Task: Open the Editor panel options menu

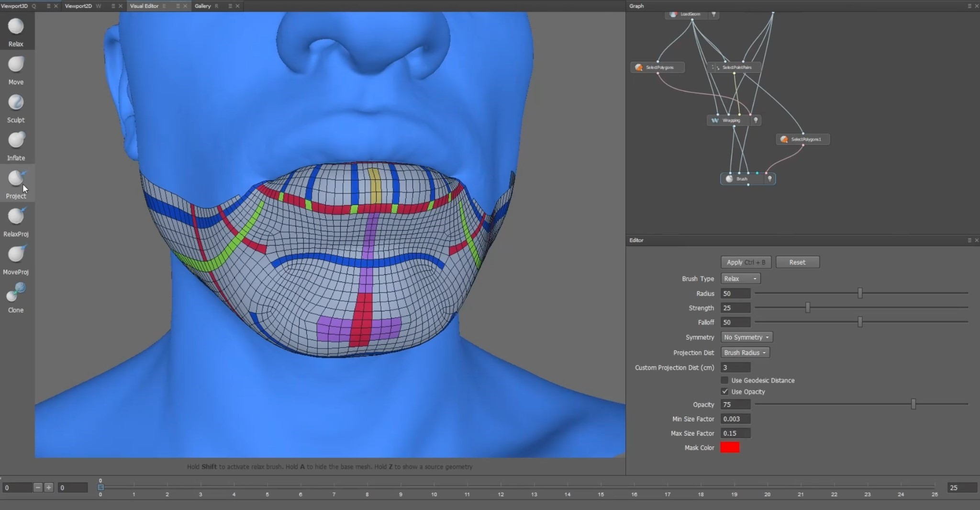Action: (x=969, y=240)
